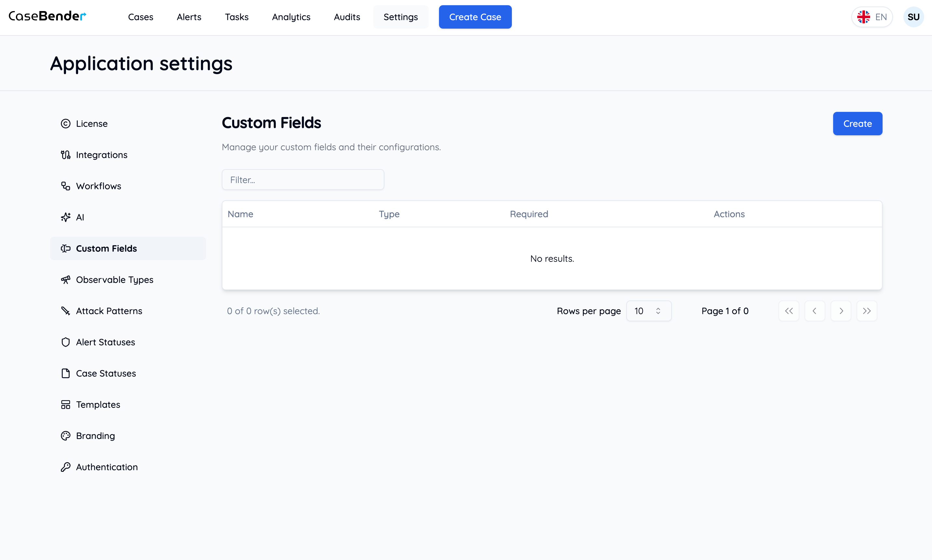
Task: Click the Branding palette icon
Action: point(66,436)
